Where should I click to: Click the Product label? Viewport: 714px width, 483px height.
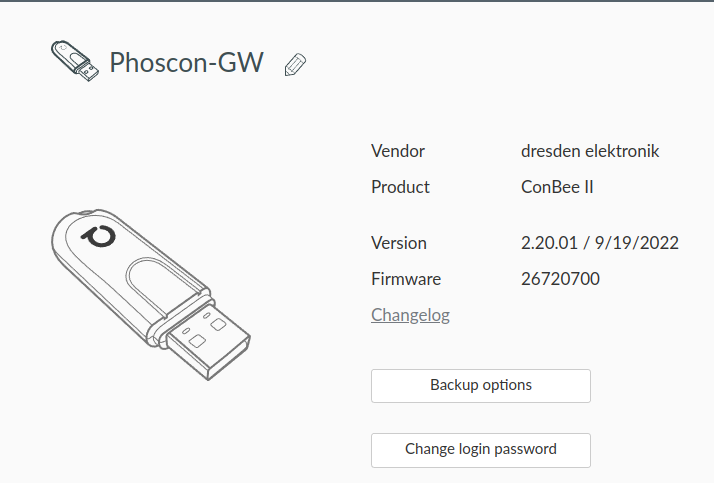400,187
